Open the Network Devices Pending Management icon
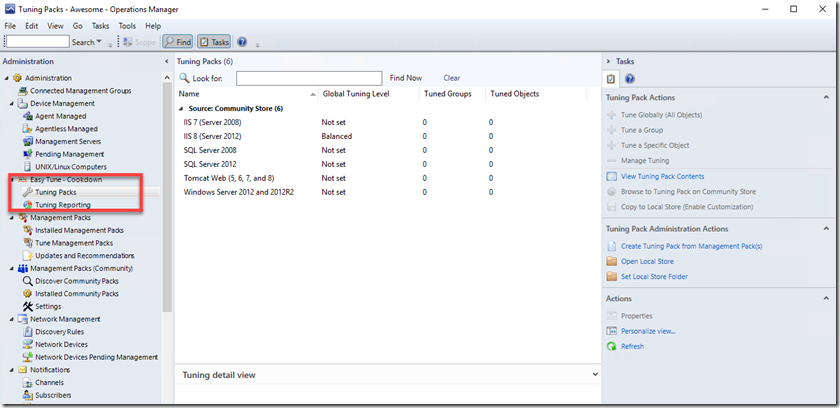The width and height of the screenshot is (840, 408). tap(28, 357)
